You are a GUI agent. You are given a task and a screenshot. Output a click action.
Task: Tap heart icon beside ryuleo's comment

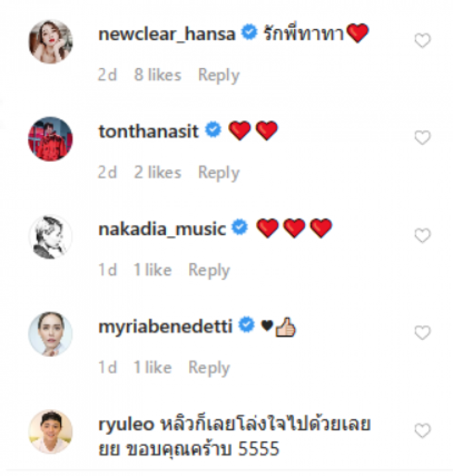422,431
